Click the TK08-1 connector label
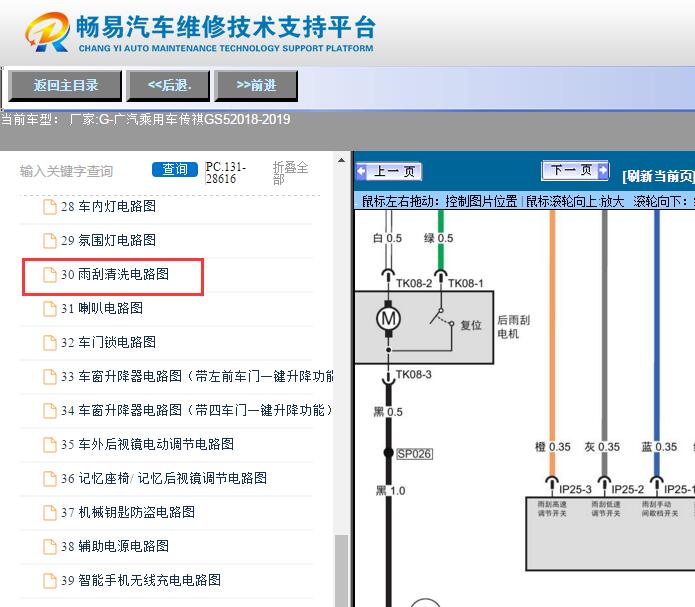The height and width of the screenshot is (607, 695). coord(465,283)
